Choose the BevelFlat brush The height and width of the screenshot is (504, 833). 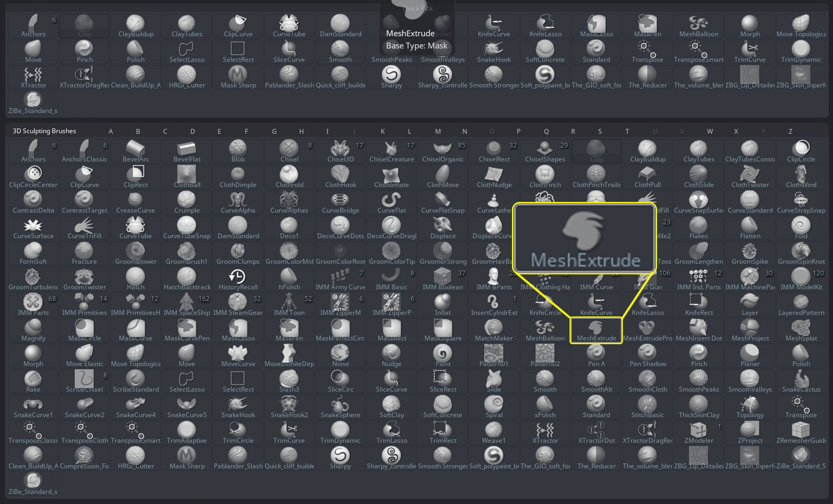click(x=187, y=152)
